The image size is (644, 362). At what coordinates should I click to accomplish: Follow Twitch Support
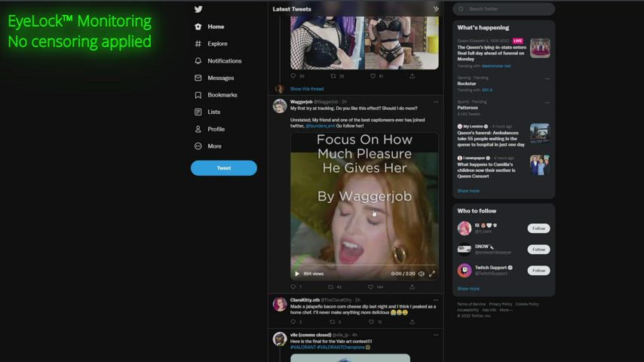click(x=538, y=271)
